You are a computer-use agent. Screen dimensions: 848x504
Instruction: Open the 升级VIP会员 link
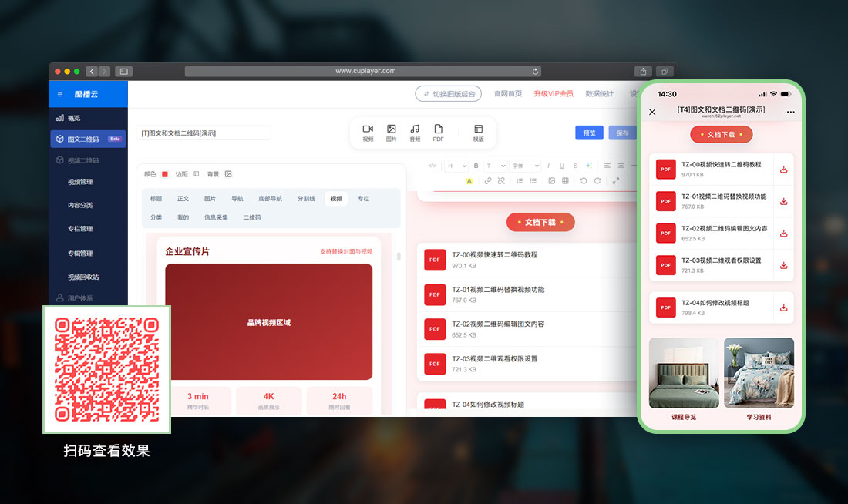pyautogui.click(x=554, y=93)
